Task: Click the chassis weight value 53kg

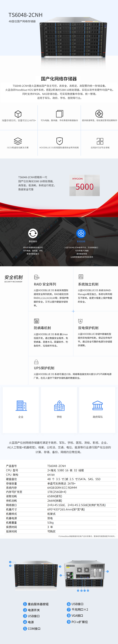Action: pyautogui.click(x=50, y=522)
